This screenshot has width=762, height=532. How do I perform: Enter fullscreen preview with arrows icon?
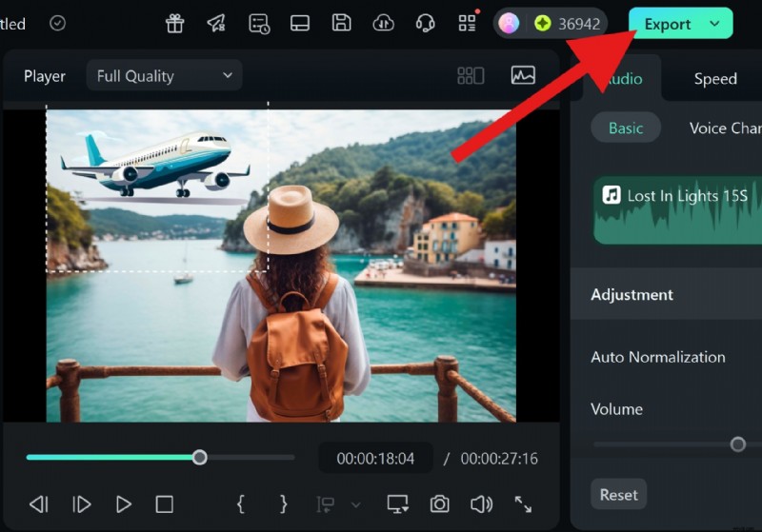tap(523, 504)
